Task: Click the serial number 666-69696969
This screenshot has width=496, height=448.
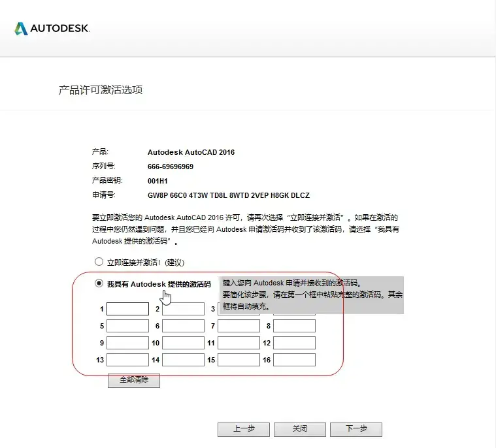Action: [x=171, y=167]
